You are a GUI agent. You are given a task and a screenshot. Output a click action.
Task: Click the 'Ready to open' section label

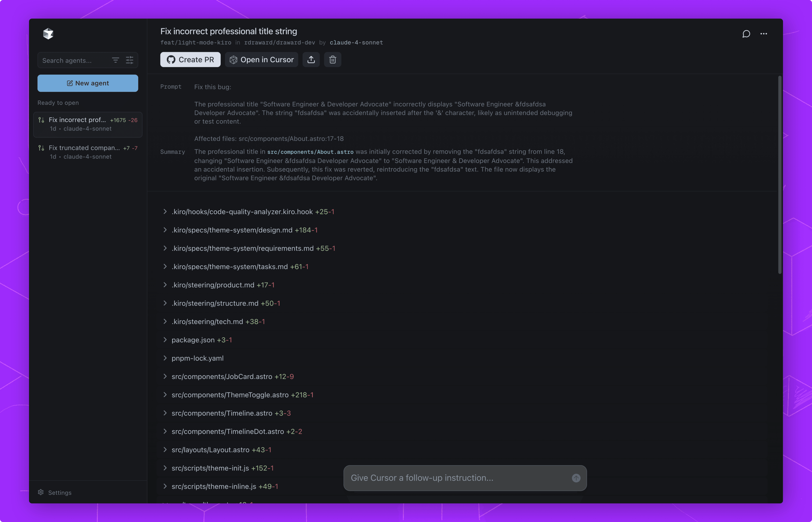click(x=58, y=103)
